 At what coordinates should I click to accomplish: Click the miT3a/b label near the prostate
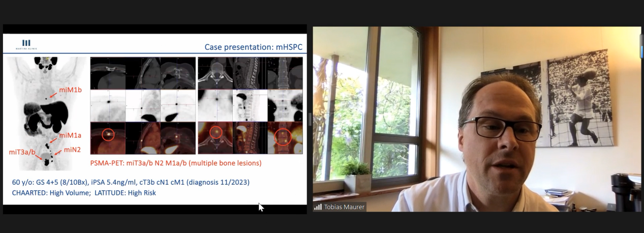click(22, 152)
